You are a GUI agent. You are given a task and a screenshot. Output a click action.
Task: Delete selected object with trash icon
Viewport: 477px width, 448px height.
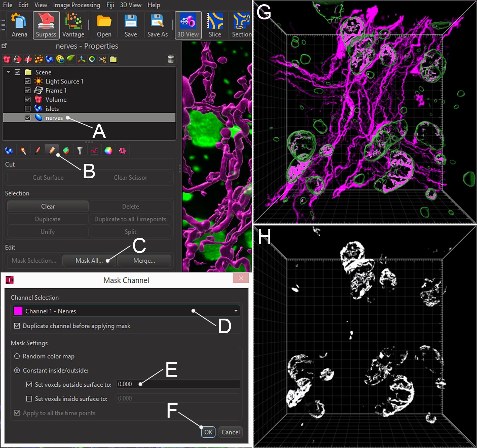pos(171,59)
